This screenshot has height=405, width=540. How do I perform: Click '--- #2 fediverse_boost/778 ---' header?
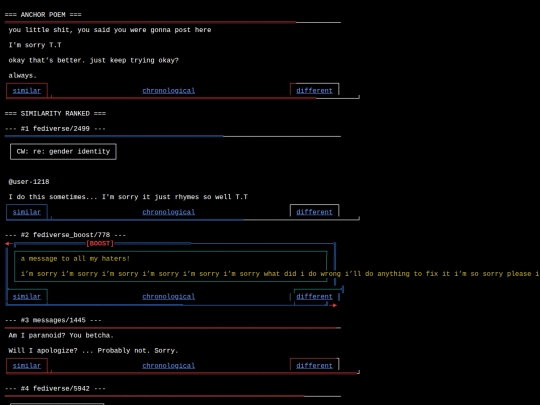coord(65,235)
